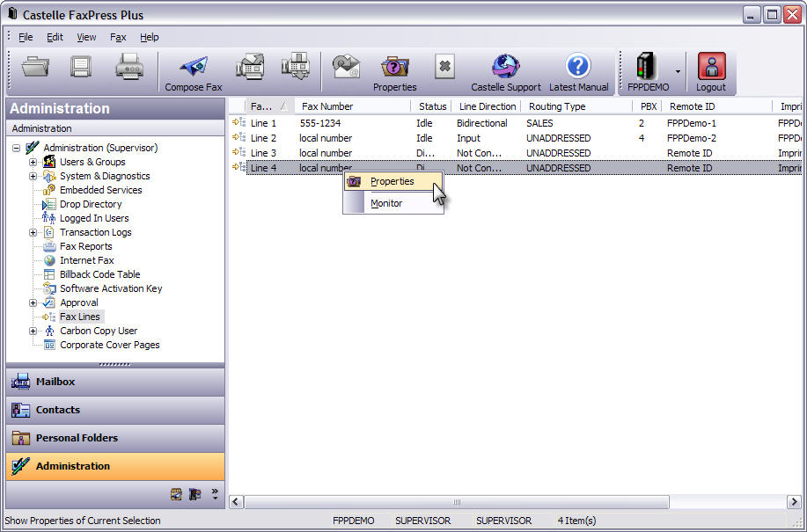Open the navigation pane configure chevron
This screenshot has width=807, height=532.
click(x=215, y=494)
